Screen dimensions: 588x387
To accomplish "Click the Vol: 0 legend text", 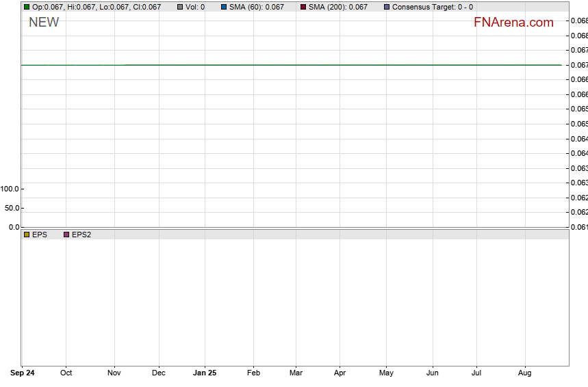I will [x=195, y=7].
